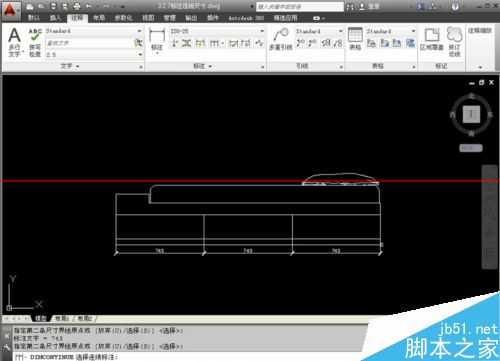Image resolution: width=500 pixels, height=361 pixels.
Task: Expand the 文字 panel title arrow
Action: (78, 66)
